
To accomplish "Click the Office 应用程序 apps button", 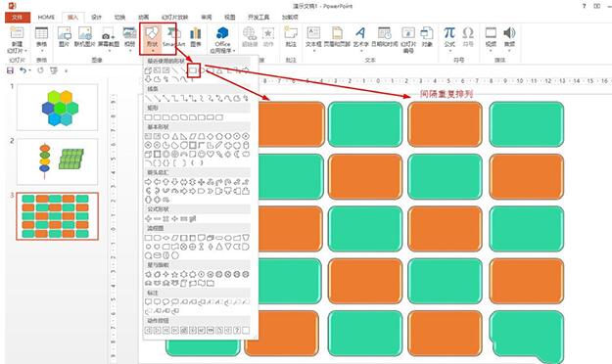I will [222, 40].
